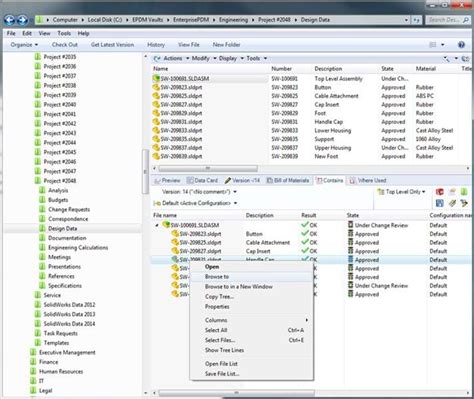Click the horizontal scrollbar under the upper file list
This screenshot has width=474, height=399.
(208, 168)
